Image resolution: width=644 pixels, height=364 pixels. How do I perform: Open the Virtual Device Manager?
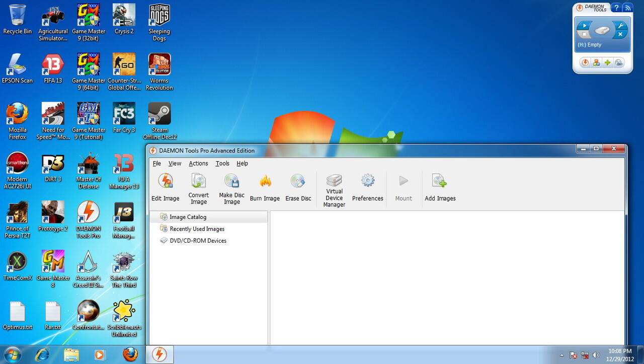pos(334,190)
